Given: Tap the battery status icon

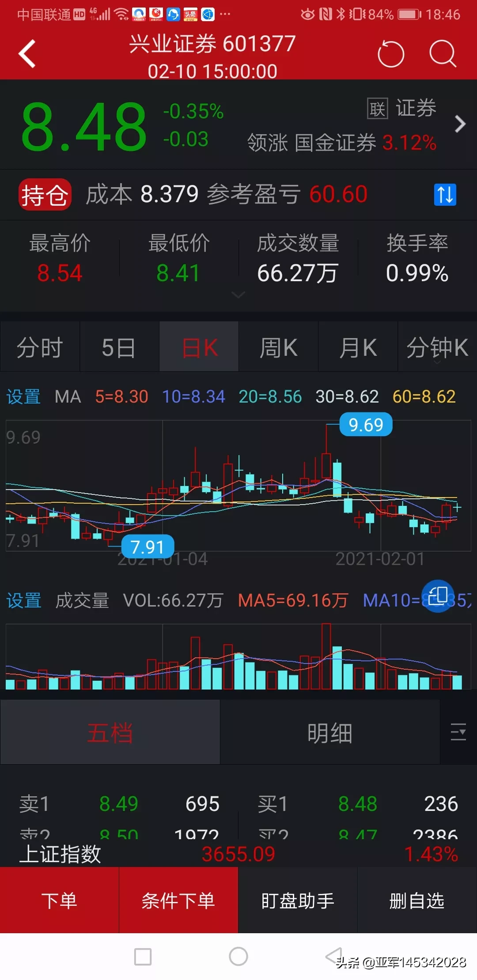Looking at the screenshot, I should (409, 15).
